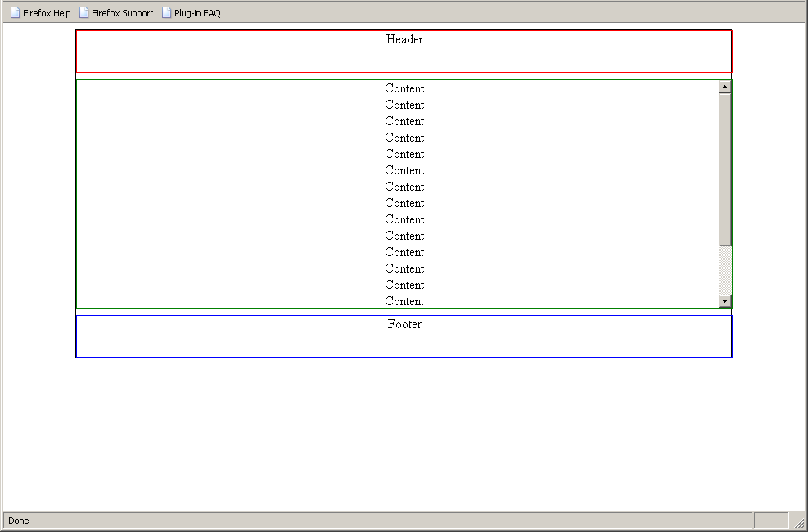Click the Firefox Support bookmark page icon
The width and height of the screenshot is (808, 532).
(x=84, y=13)
